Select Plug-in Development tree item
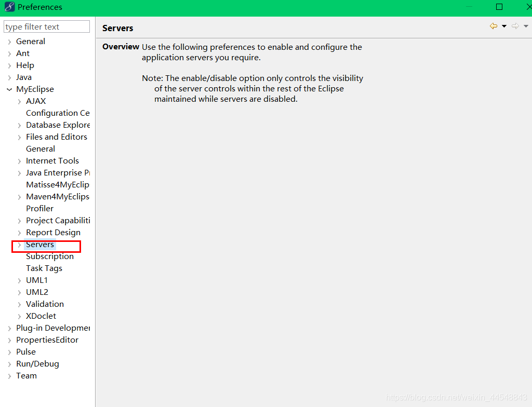 (53, 328)
